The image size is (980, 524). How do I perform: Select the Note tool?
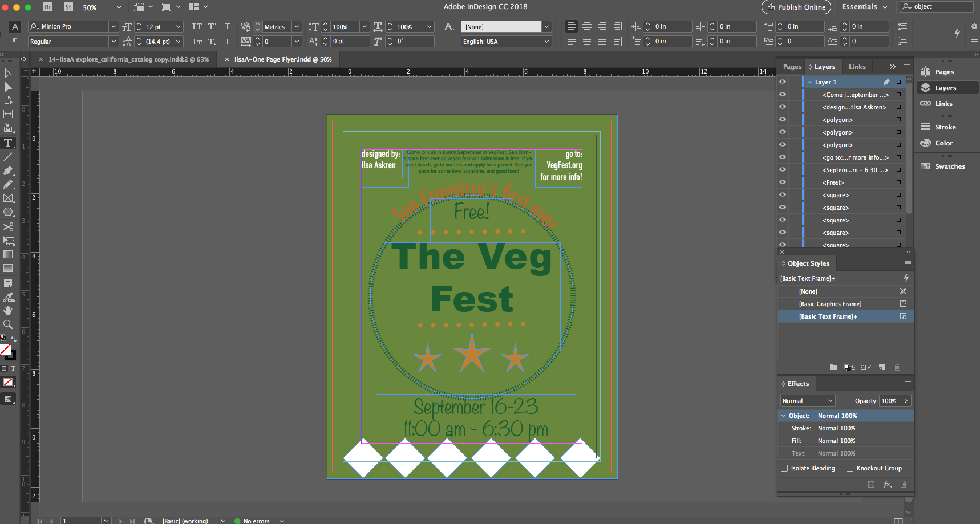tap(8, 283)
